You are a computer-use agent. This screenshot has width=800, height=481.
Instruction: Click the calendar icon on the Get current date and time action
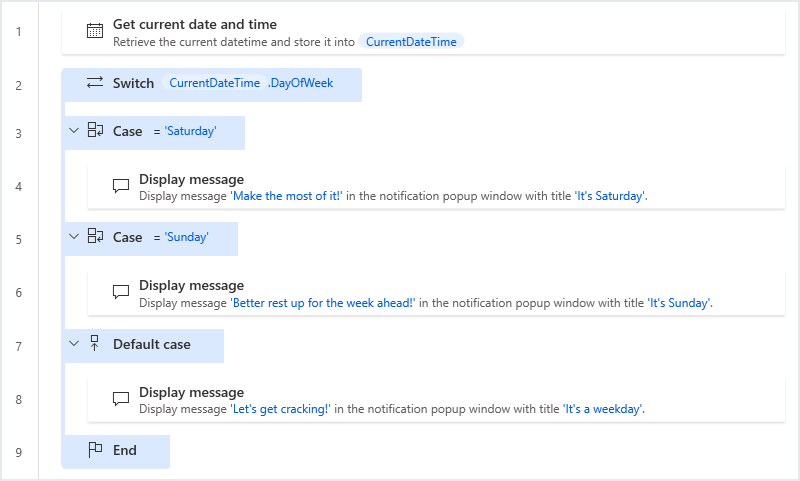[95, 31]
